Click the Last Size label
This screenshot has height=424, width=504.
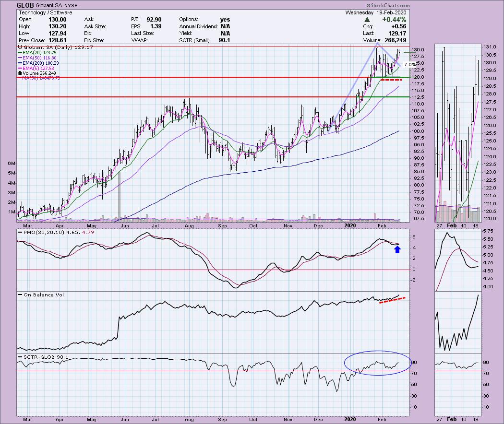pyautogui.click(x=143, y=34)
